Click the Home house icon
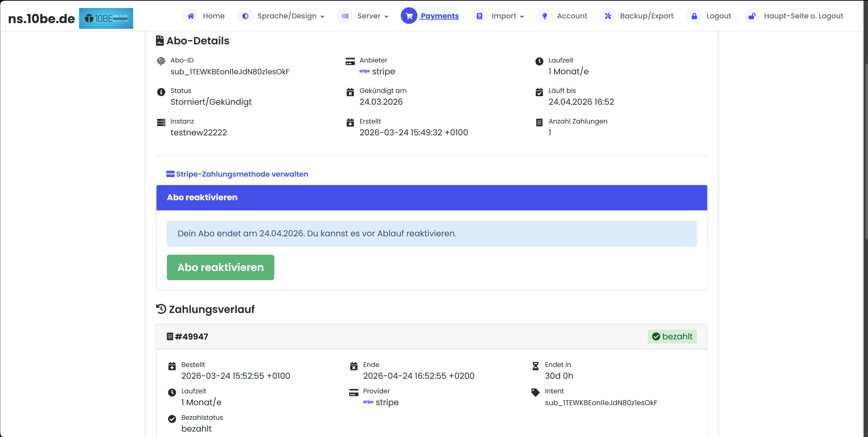The height and width of the screenshot is (437, 868). (191, 16)
